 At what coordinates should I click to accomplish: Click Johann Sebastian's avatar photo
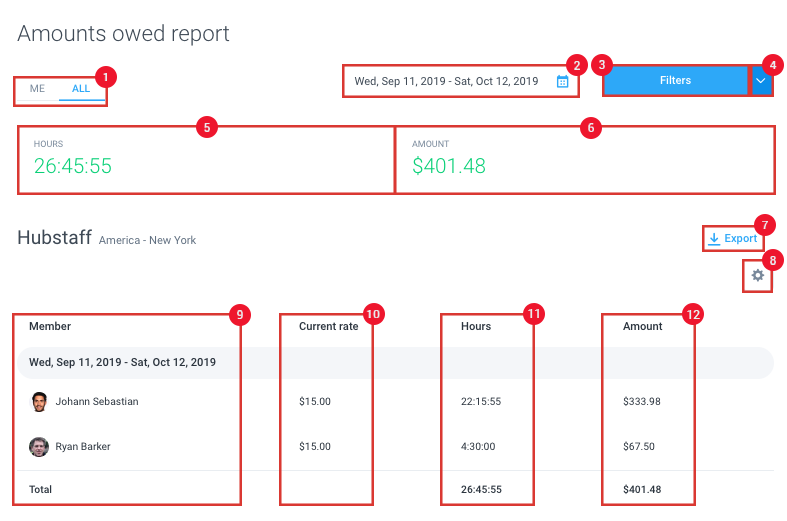click(39, 402)
